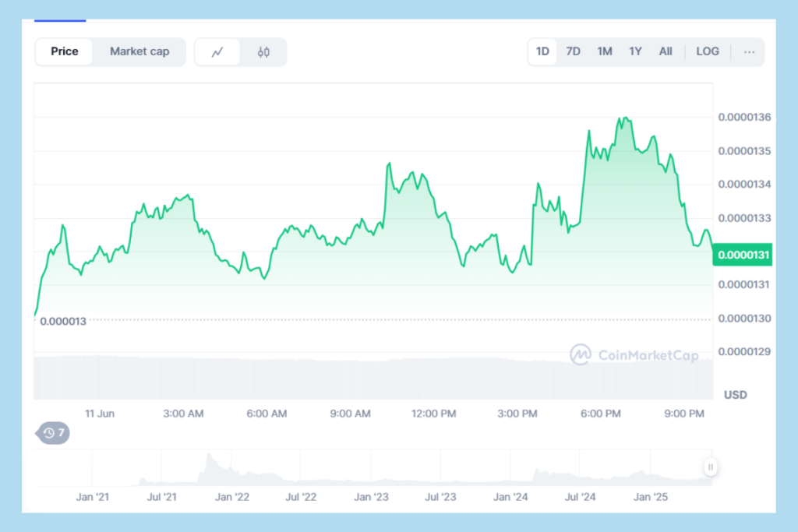Click Jul '24 on the overview timeline

pyautogui.click(x=580, y=497)
